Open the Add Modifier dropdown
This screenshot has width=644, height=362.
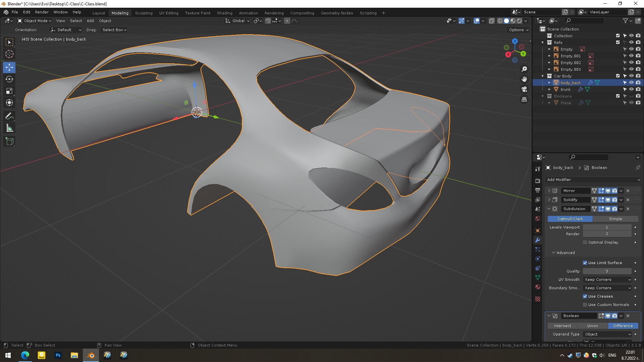pyautogui.click(x=593, y=180)
